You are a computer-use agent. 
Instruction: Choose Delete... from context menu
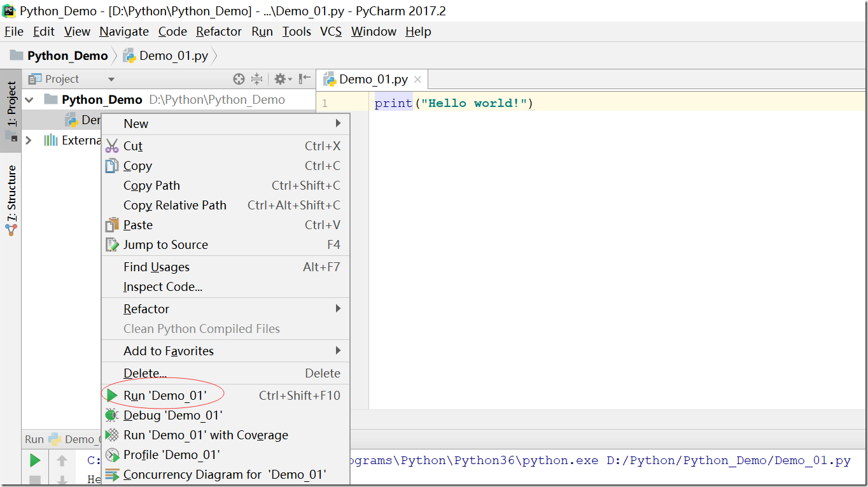click(226, 373)
